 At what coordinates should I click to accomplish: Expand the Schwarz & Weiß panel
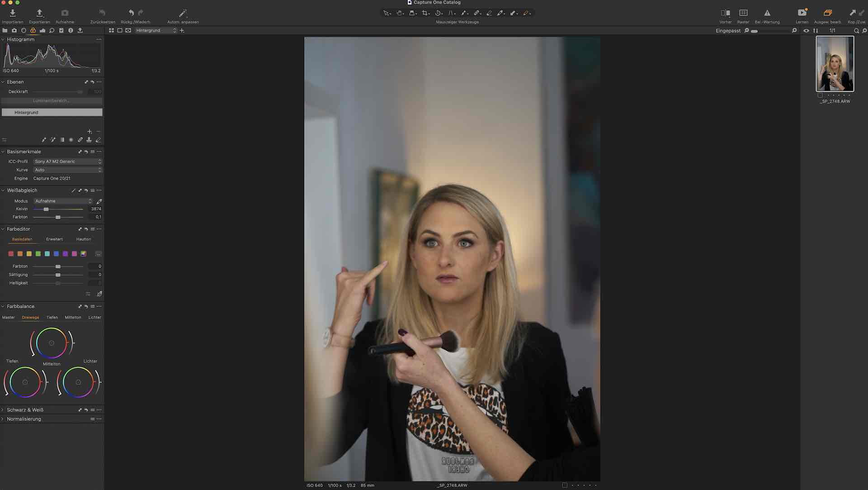coord(3,410)
